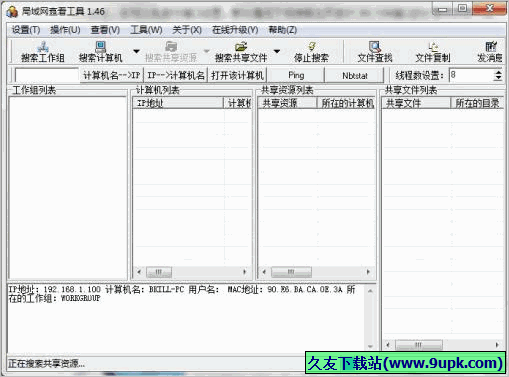Click the left scroll arrow of shared resource list
Viewport: 509px width, 377px height.
pos(264,272)
